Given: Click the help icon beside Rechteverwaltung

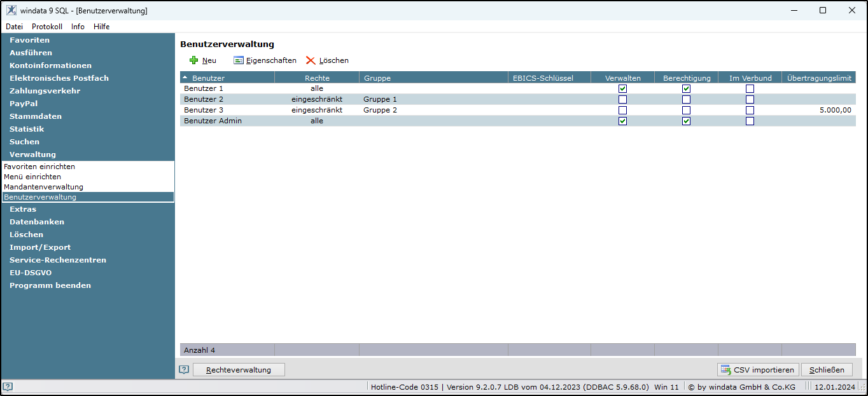Looking at the screenshot, I should point(184,370).
